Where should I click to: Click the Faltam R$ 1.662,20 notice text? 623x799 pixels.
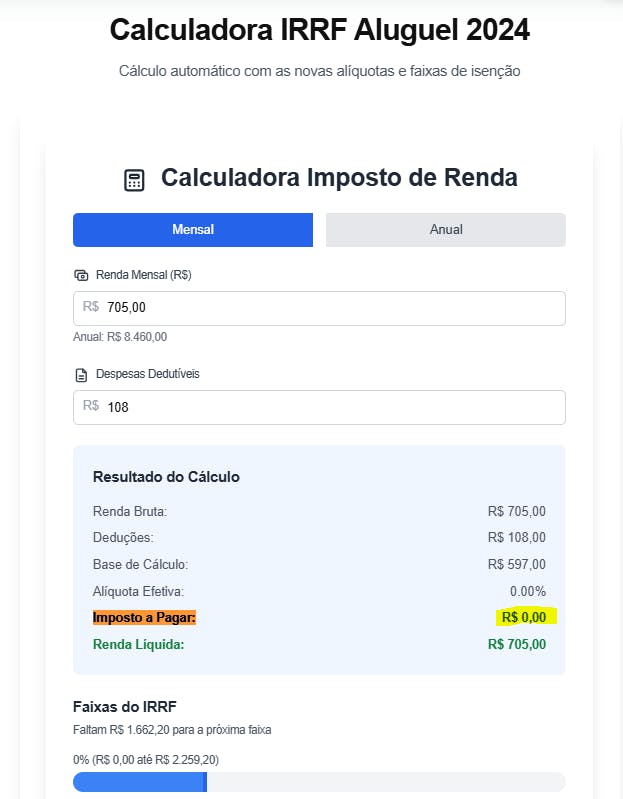pyautogui.click(x=172, y=730)
